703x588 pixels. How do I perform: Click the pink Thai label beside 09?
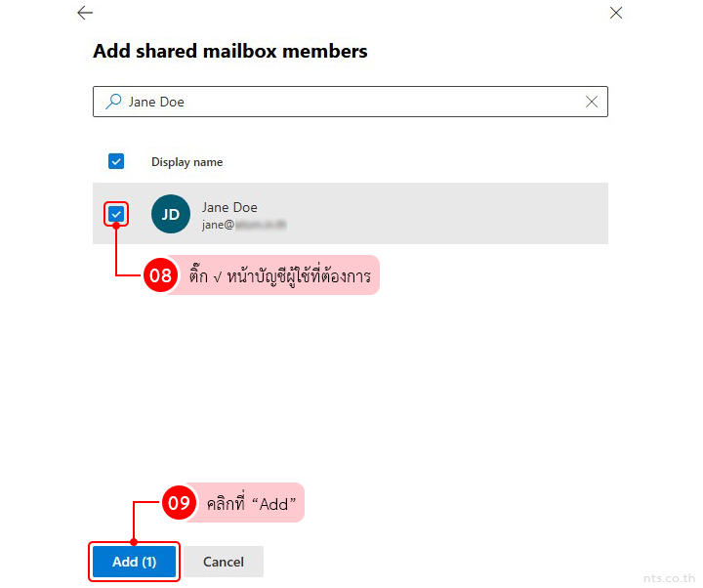point(251,503)
